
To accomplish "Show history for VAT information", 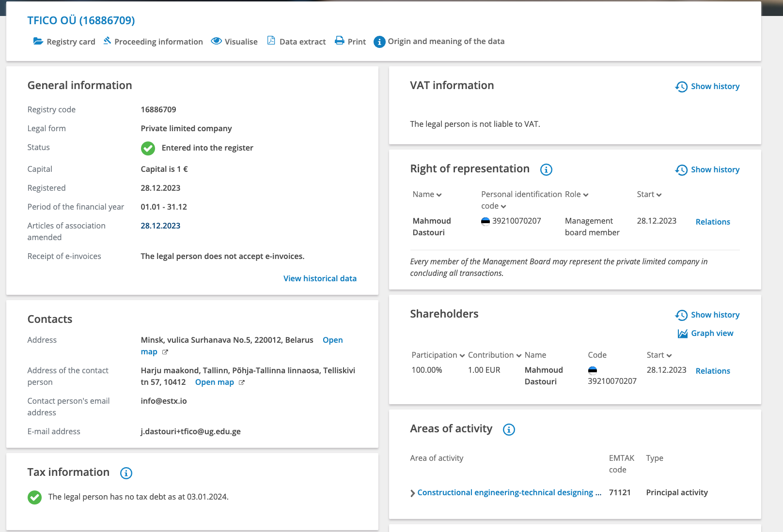I will click(x=707, y=86).
